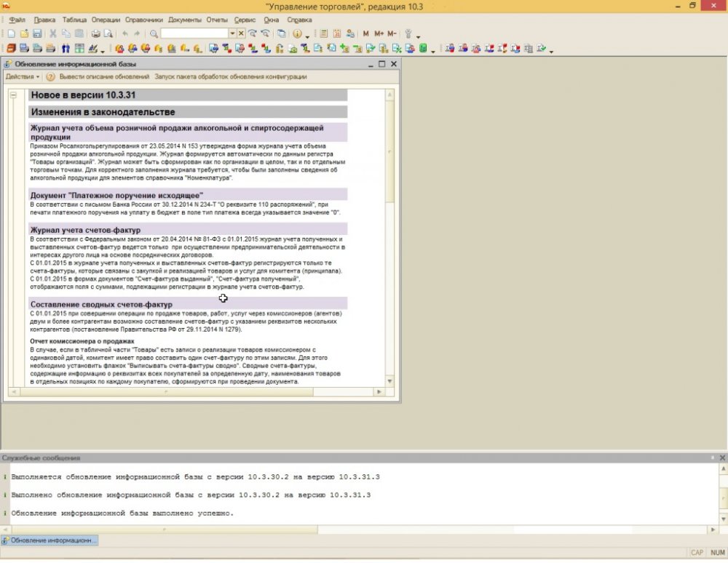
Task: Maximize the Обновление информационной базы window
Action: [381, 64]
